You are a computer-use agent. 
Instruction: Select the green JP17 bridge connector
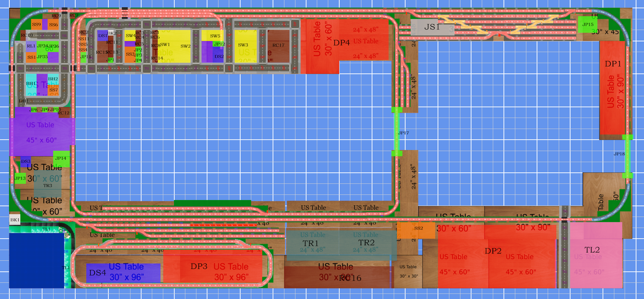[x=397, y=131]
